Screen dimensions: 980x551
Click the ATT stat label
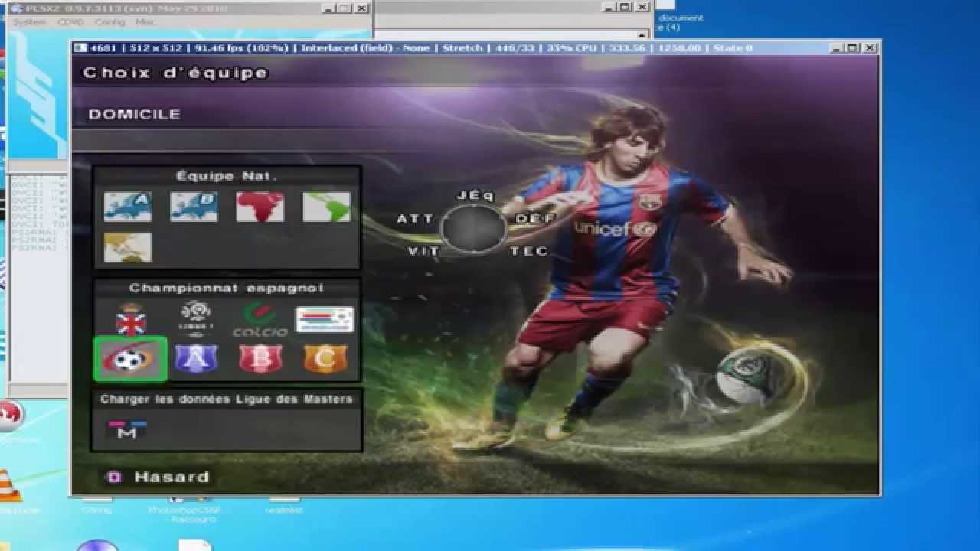point(415,220)
